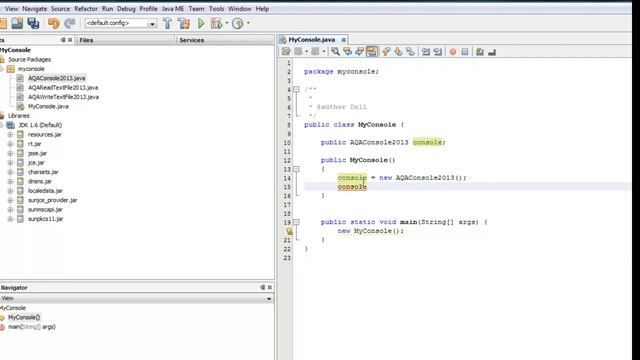
Task: Click the line 20 hint lightbulb
Action: 289,231
